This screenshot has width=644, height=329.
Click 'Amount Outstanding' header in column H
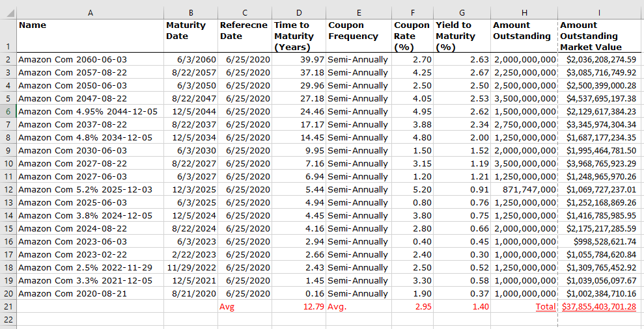point(524,36)
